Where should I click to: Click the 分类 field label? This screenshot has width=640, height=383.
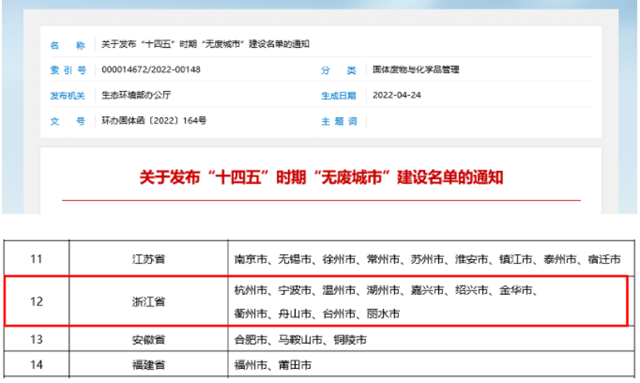(x=338, y=70)
